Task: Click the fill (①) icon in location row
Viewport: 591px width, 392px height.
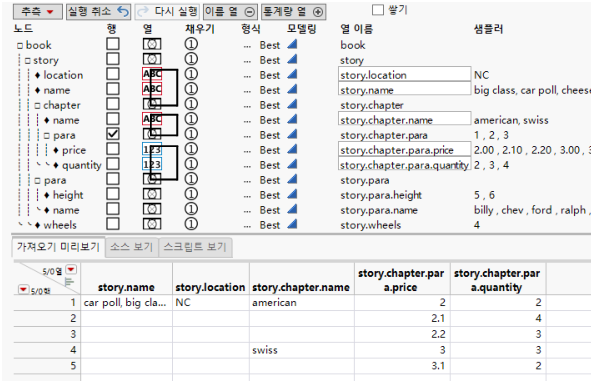Action: pos(191,74)
